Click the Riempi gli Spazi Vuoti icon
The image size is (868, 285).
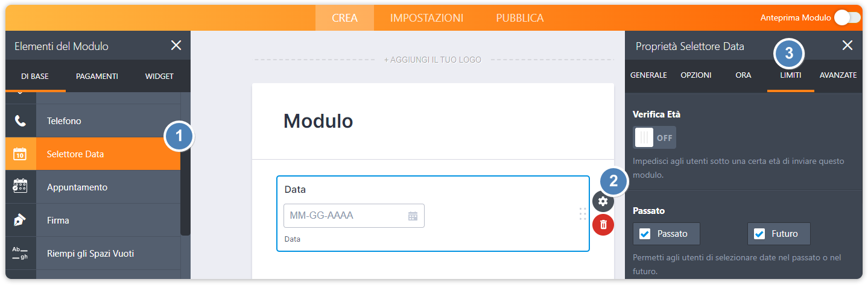coord(20,253)
